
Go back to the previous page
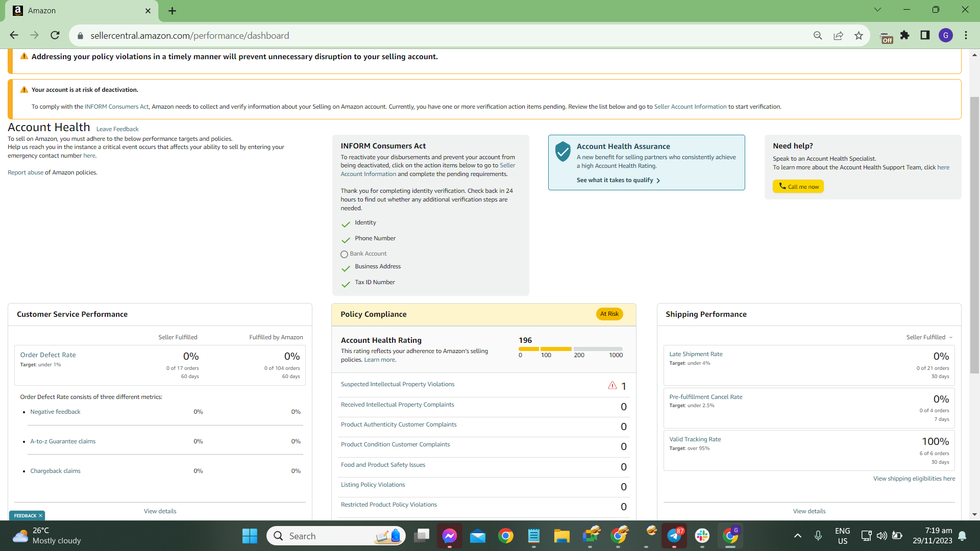point(14,35)
